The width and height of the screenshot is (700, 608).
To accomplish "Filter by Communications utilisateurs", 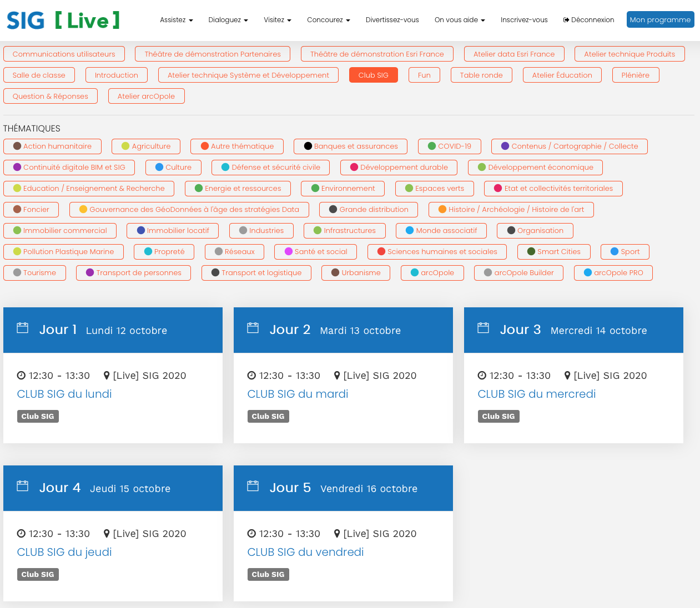I will 64,54.
